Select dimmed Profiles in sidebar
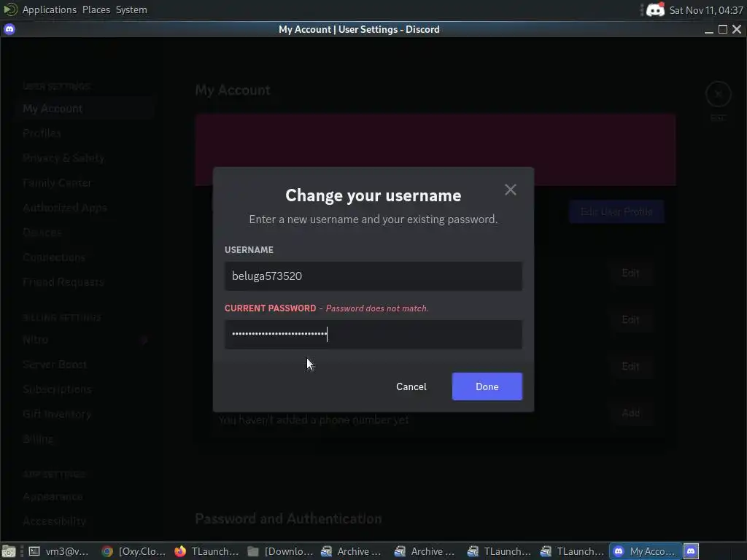 (x=84, y=133)
